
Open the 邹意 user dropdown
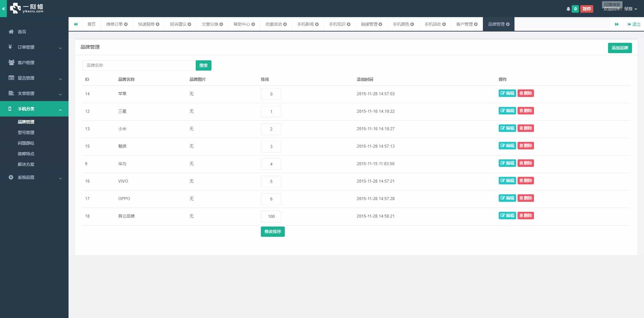coord(630,9)
